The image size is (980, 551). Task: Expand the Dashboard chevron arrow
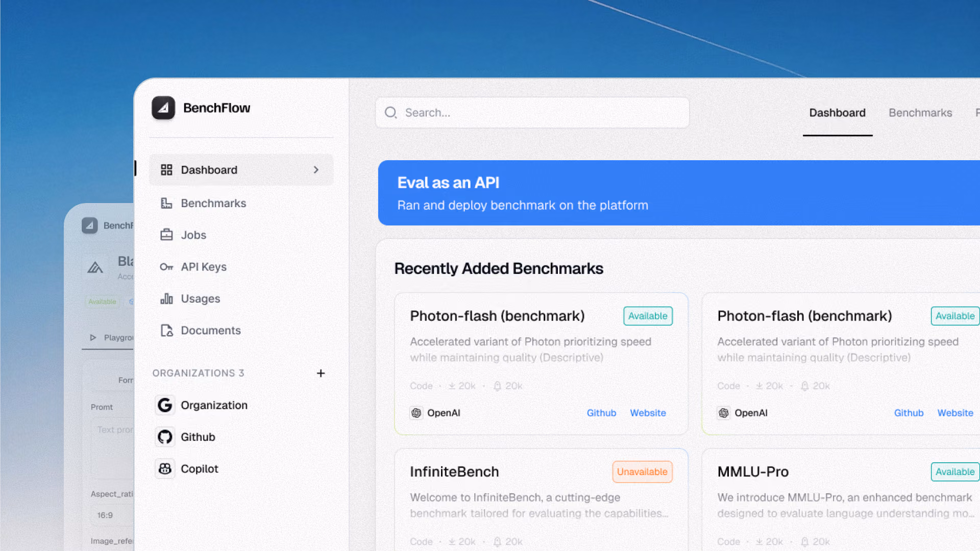[x=316, y=170]
